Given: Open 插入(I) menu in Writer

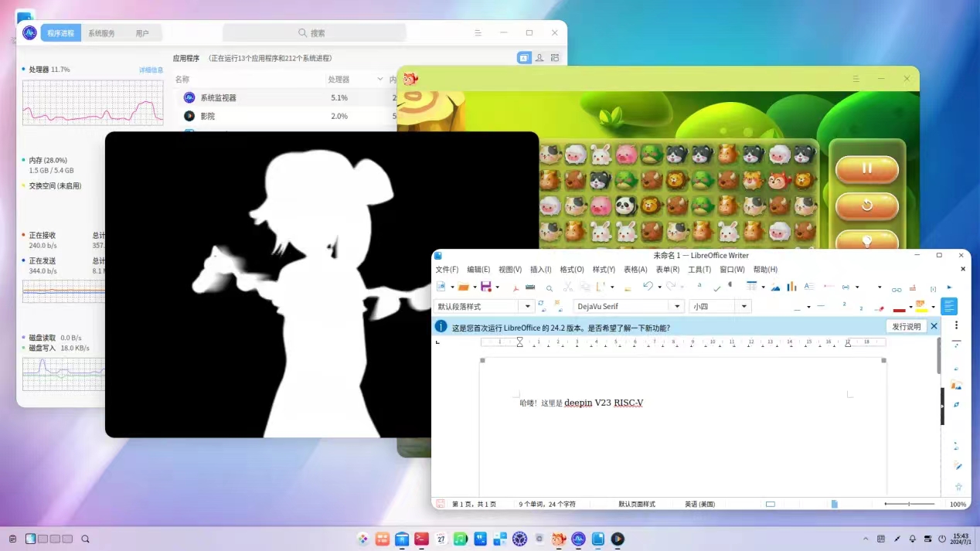Looking at the screenshot, I should tap(541, 270).
